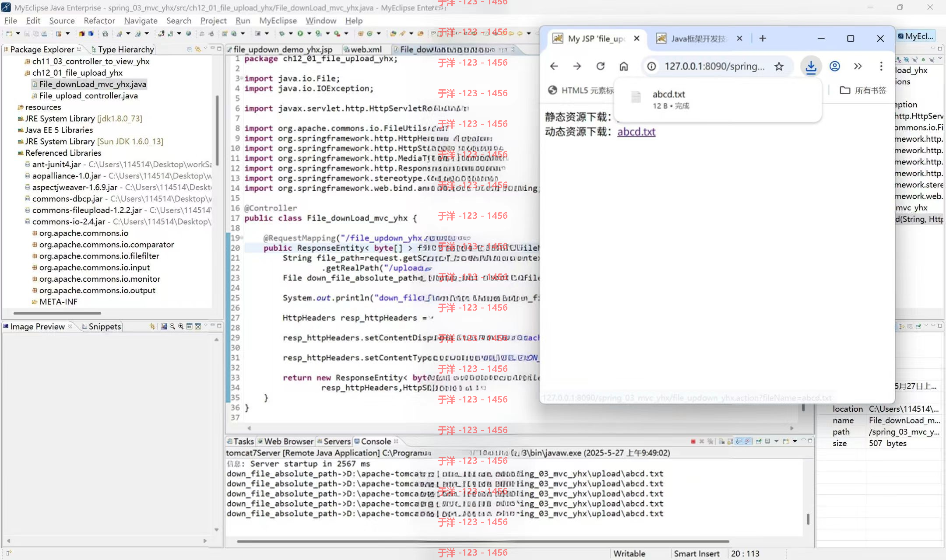Image resolution: width=946 pixels, height=560 pixels.
Task: Click the browser Home icon
Action: coord(624,66)
